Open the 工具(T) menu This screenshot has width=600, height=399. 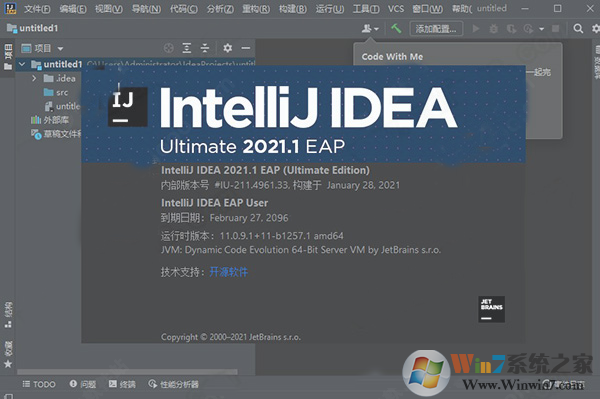click(x=366, y=9)
